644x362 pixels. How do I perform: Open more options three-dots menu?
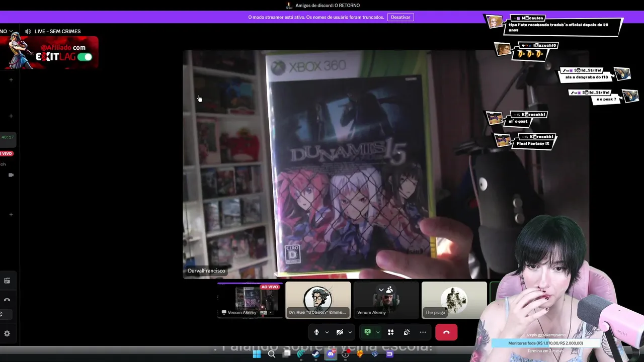tap(423, 332)
